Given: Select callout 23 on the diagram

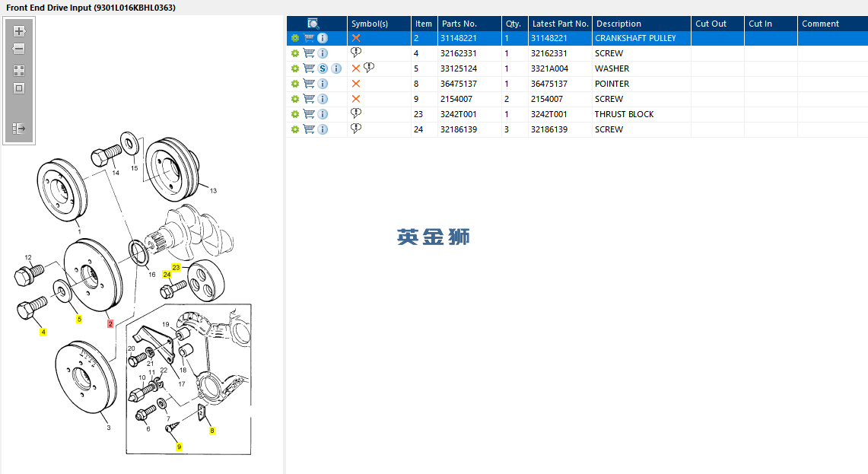Looking at the screenshot, I should point(176,268).
